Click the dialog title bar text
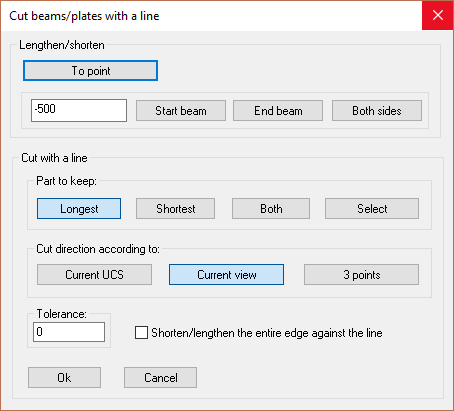This screenshot has width=454, height=411. point(84,16)
